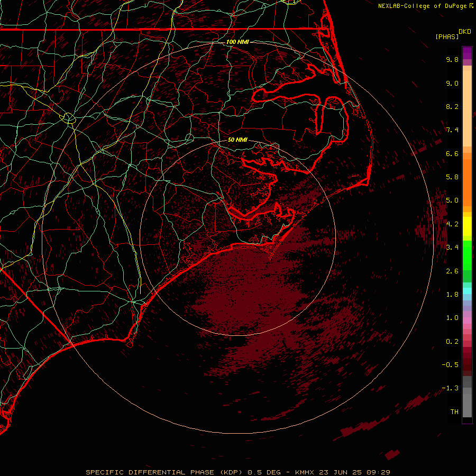
Task: Click the 3.4 scale value
Action: 452,248
